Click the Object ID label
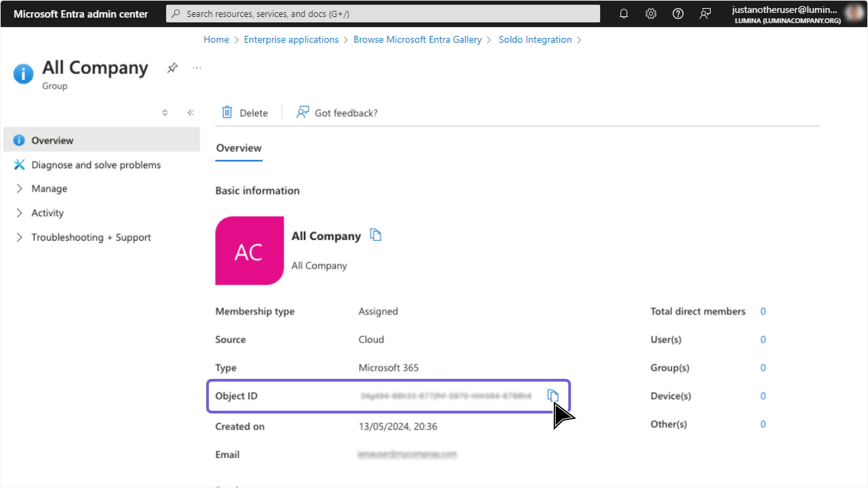Screen dimensions: 868x488 (x=236, y=395)
